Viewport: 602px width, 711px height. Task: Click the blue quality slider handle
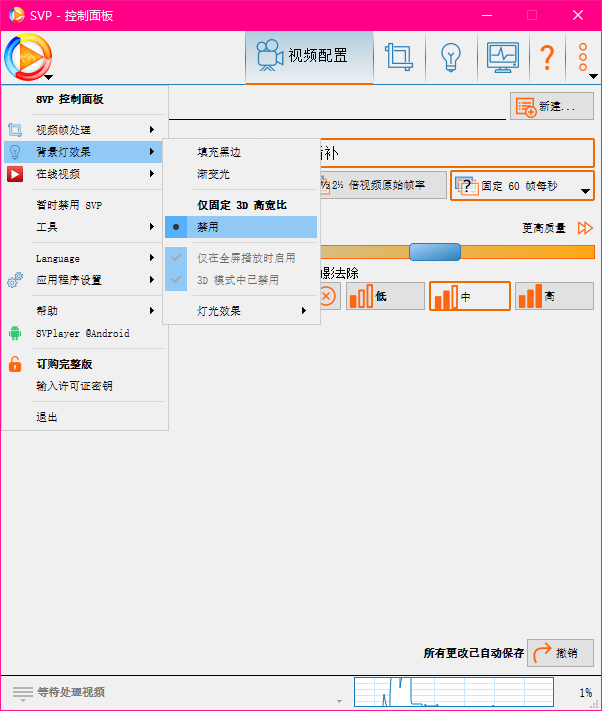[x=435, y=252]
